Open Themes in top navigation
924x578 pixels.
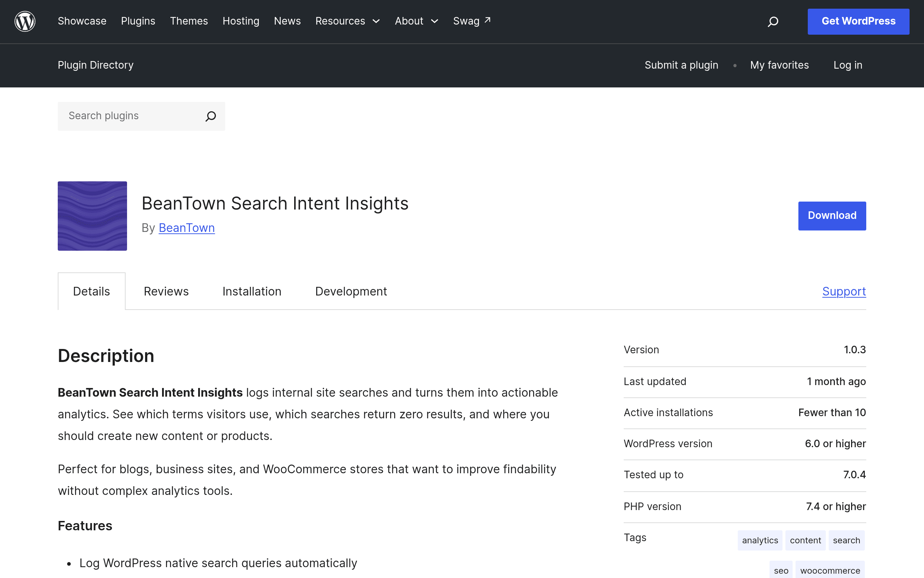point(189,21)
